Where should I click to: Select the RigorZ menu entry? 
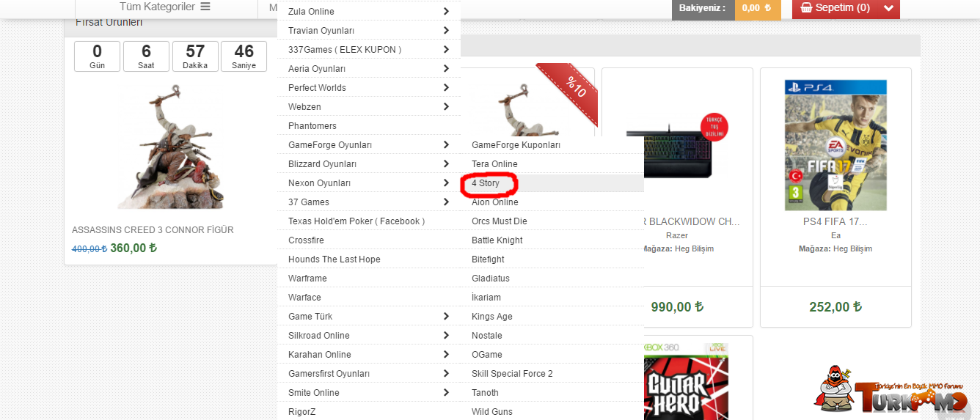click(x=369, y=411)
